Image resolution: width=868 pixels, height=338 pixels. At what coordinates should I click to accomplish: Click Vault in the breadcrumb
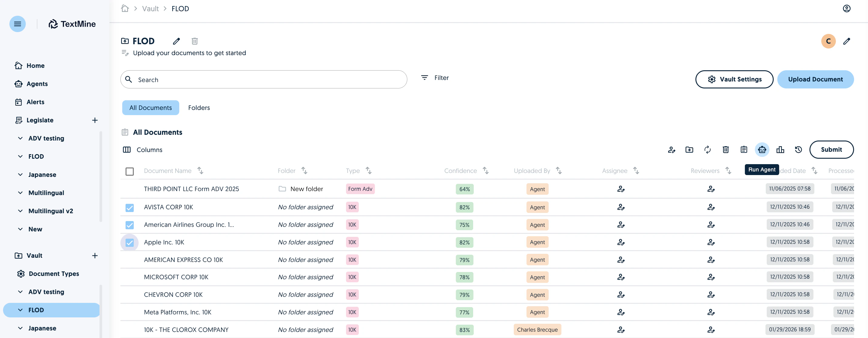(150, 8)
